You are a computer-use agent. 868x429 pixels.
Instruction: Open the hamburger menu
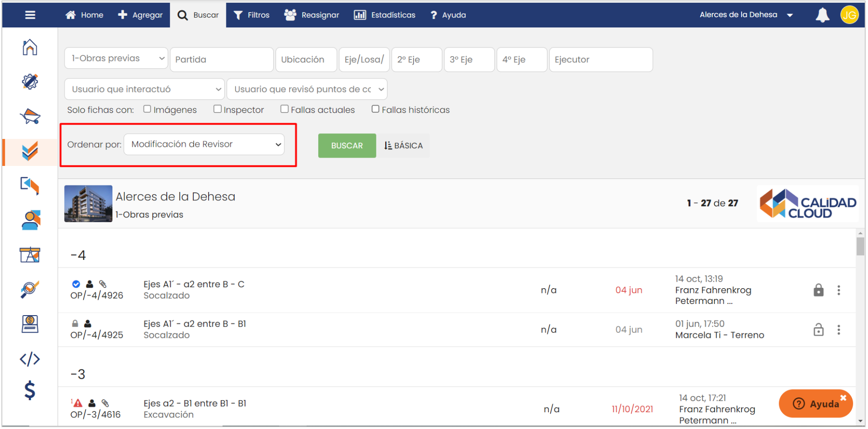tap(30, 15)
